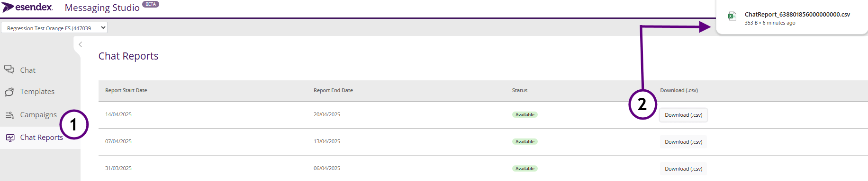Image resolution: width=868 pixels, height=181 pixels.
Task: Click the Report End Date column header
Action: 333,90
